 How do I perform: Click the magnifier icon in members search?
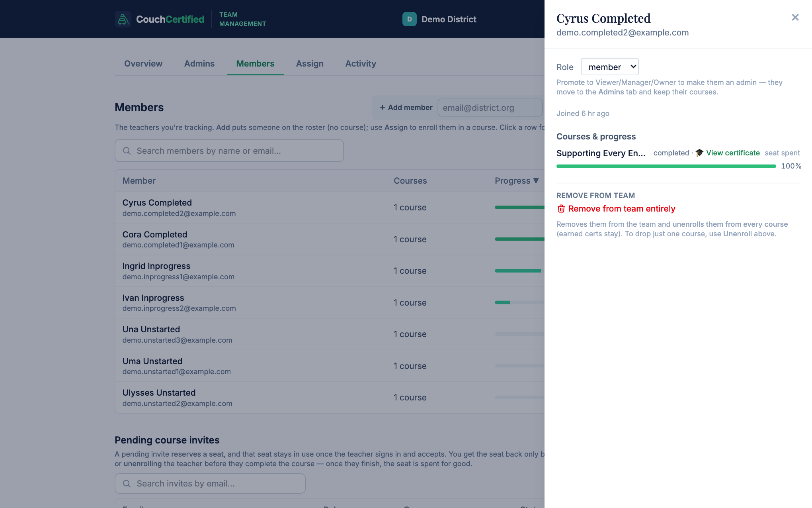(127, 151)
